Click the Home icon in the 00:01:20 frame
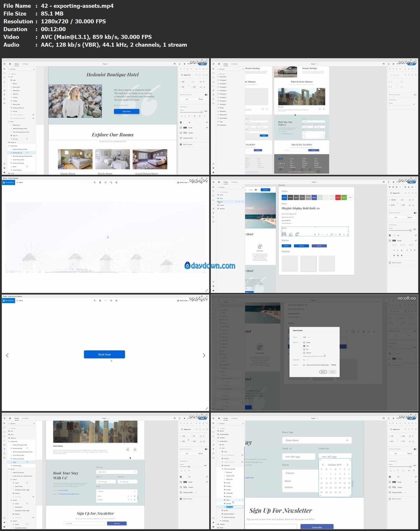This screenshot has width=420, height=531. (x=10, y=64)
